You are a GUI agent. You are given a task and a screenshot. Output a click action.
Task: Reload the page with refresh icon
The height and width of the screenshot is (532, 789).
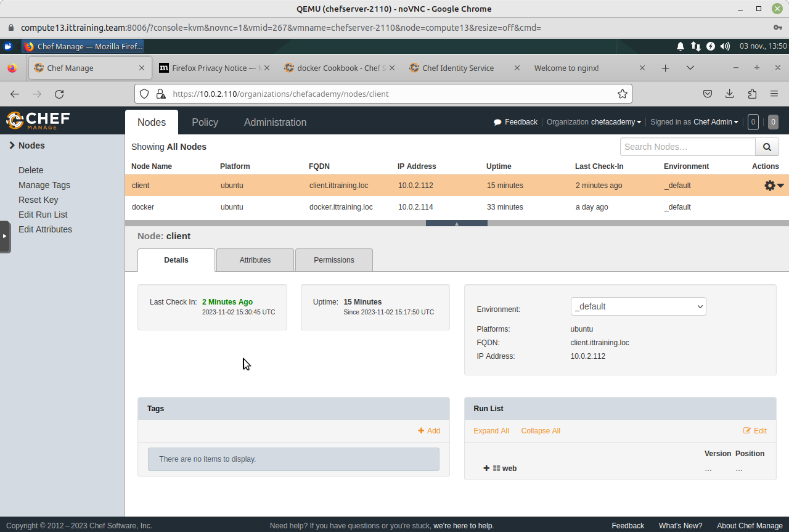coord(59,94)
